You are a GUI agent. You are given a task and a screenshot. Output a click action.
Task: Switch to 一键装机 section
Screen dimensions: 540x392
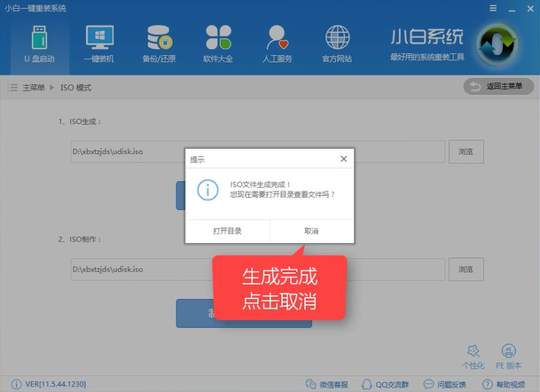point(99,44)
